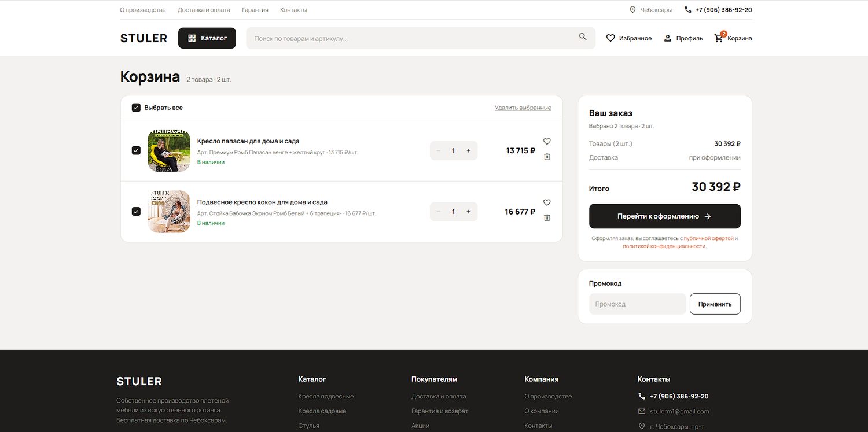Viewport: 868px width, 432px height.
Task: Open Профиль user profile
Action: 683,38
